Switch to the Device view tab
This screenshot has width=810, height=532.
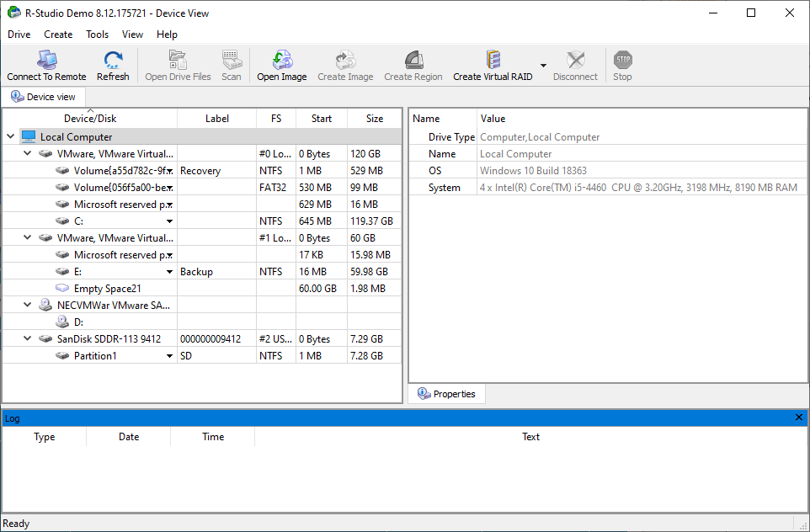click(x=44, y=97)
